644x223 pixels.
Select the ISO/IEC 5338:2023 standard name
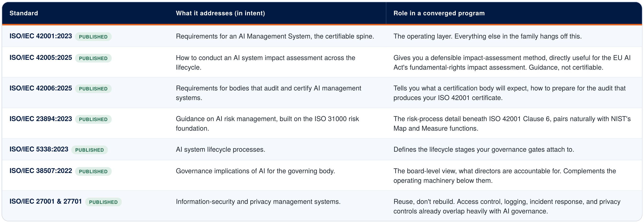pos(39,149)
